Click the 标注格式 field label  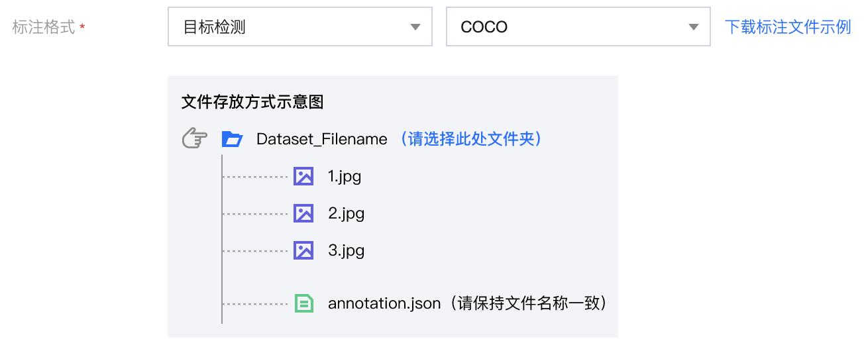44,28
